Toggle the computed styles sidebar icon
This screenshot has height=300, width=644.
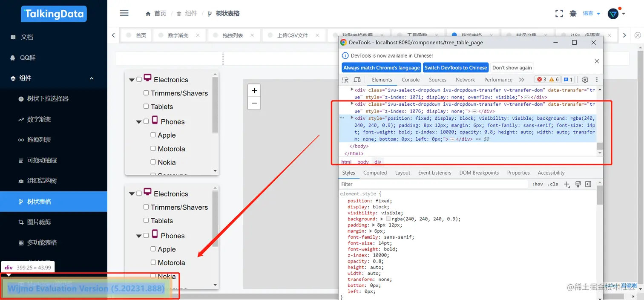[x=588, y=184]
